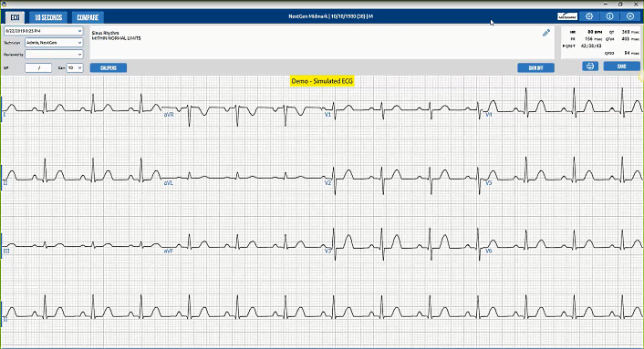Click the Midmark logo in the header
The image size is (644, 349).
tap(567, 16)
